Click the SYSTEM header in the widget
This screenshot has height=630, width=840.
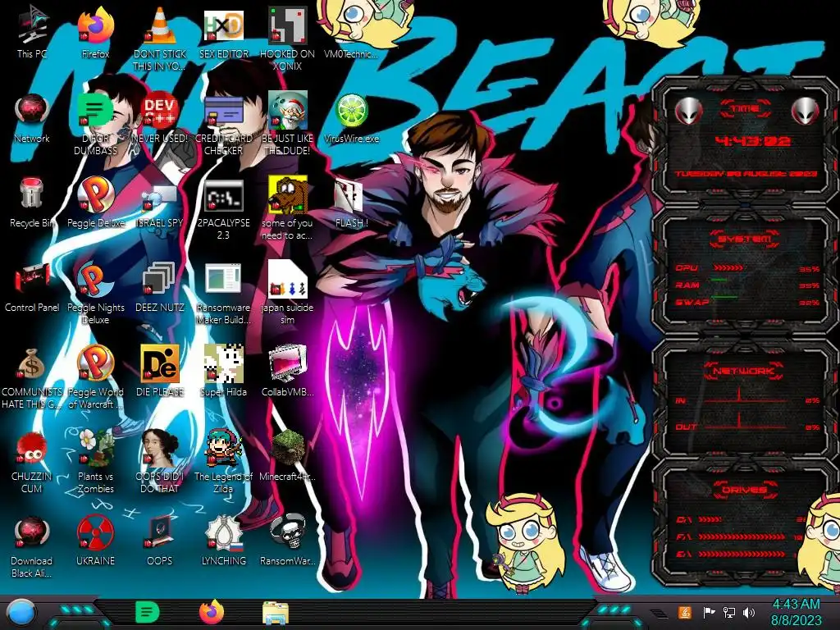(x=745, y=239)
